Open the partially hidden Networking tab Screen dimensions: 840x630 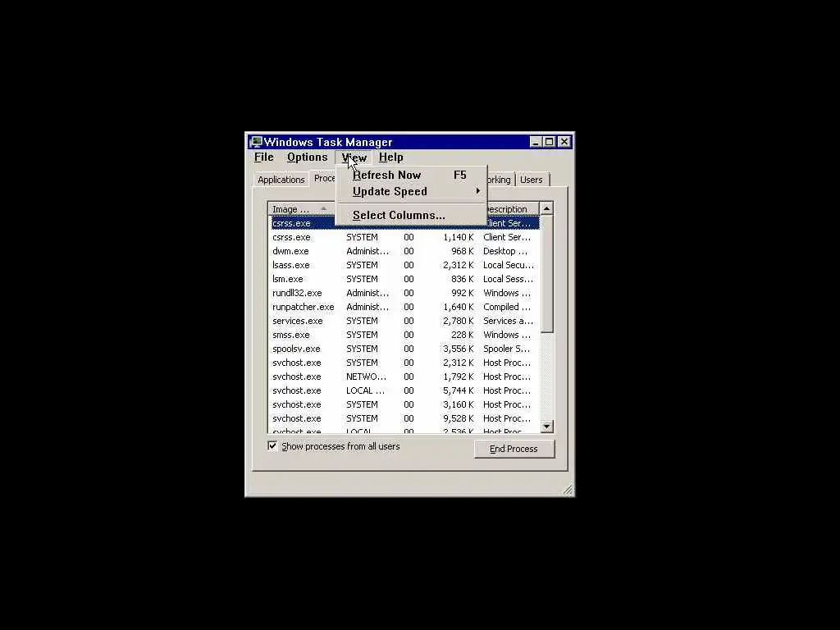501,180
